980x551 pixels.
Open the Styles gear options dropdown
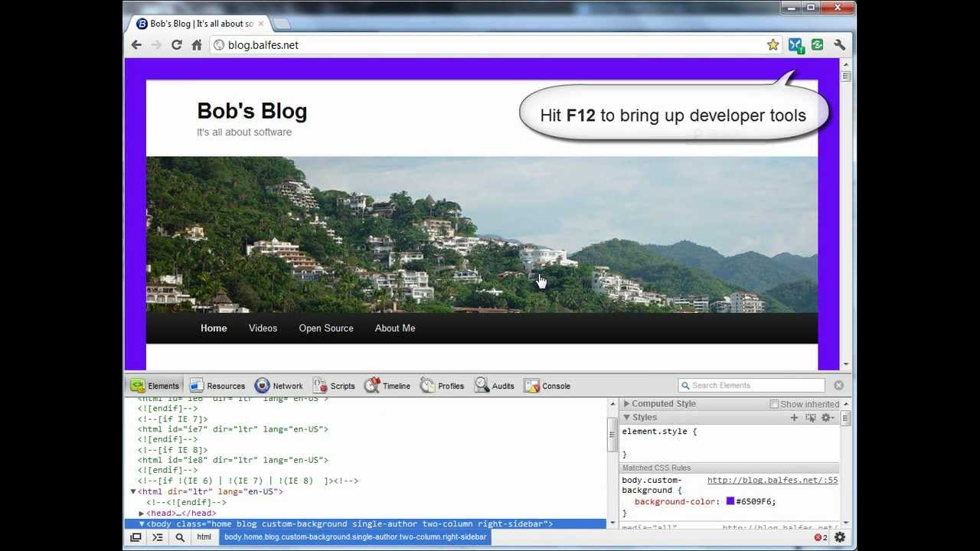point(827,417)
